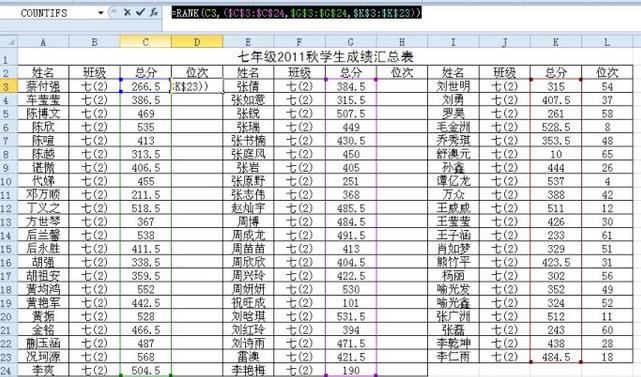Click the title 七年级2011秋学生成绩汇总表
Viewport: 641px width, 377px height.
[x=325, y=57]
